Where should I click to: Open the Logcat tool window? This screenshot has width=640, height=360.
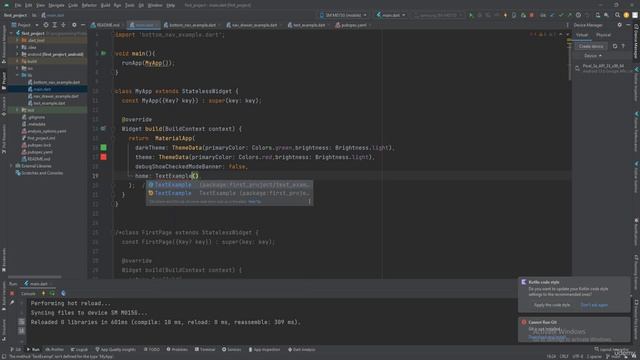pyautogui.click(x=79, y=350)
